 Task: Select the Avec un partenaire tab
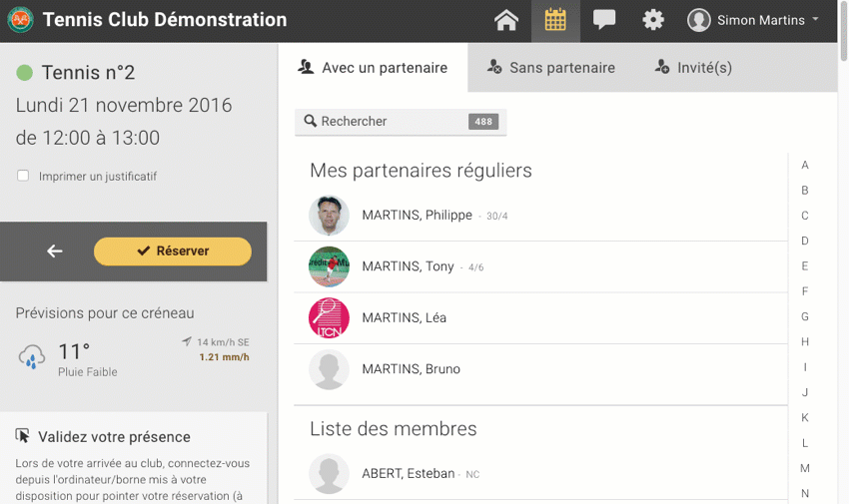pyautogui.click(x=374, y=68)
